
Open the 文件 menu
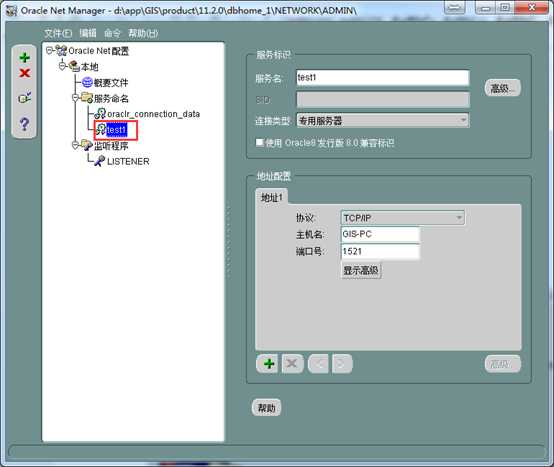pyautogui.click(x=58, y=33)
